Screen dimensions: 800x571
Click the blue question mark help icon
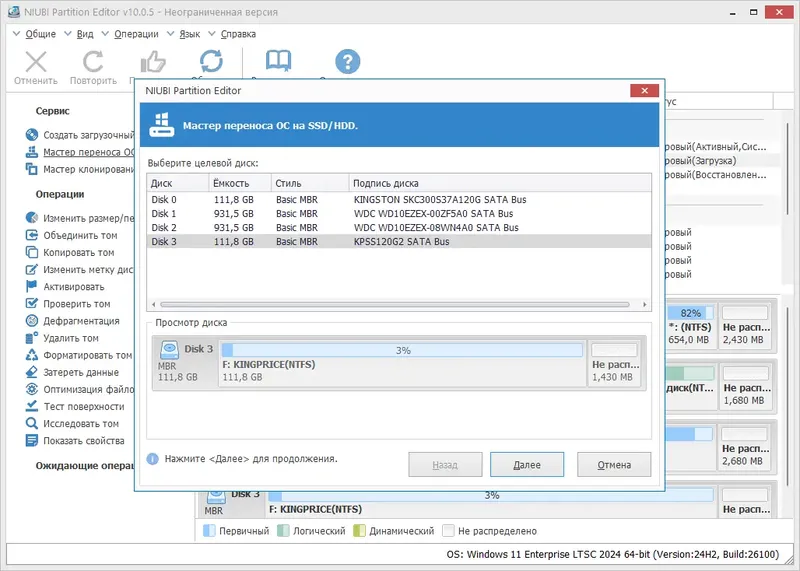(x=347, y=62)
